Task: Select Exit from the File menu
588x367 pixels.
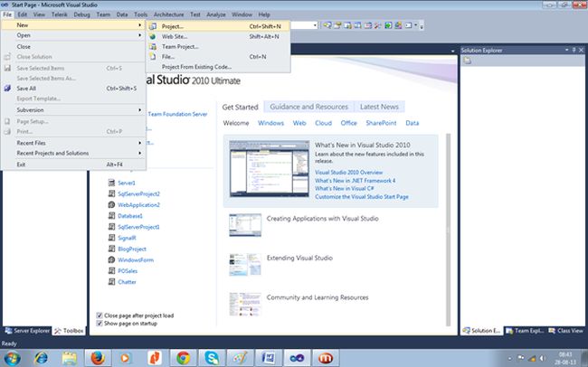Action: pyautogui.click(x=22, y=165)
